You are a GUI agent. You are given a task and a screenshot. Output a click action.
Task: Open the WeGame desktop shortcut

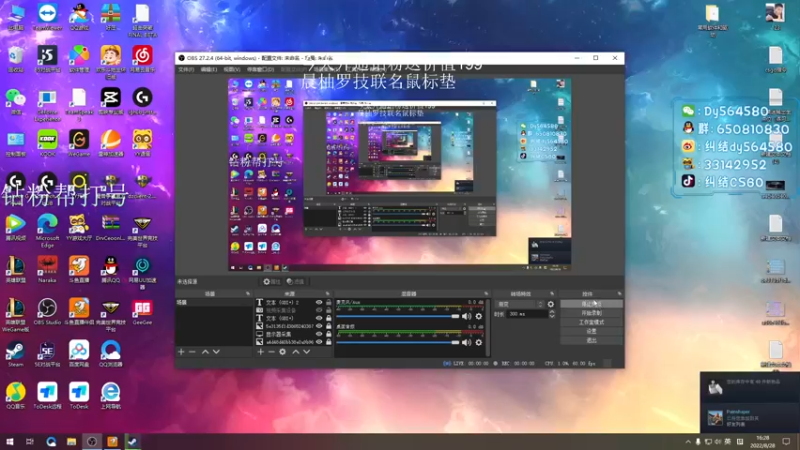click(79, 142)
